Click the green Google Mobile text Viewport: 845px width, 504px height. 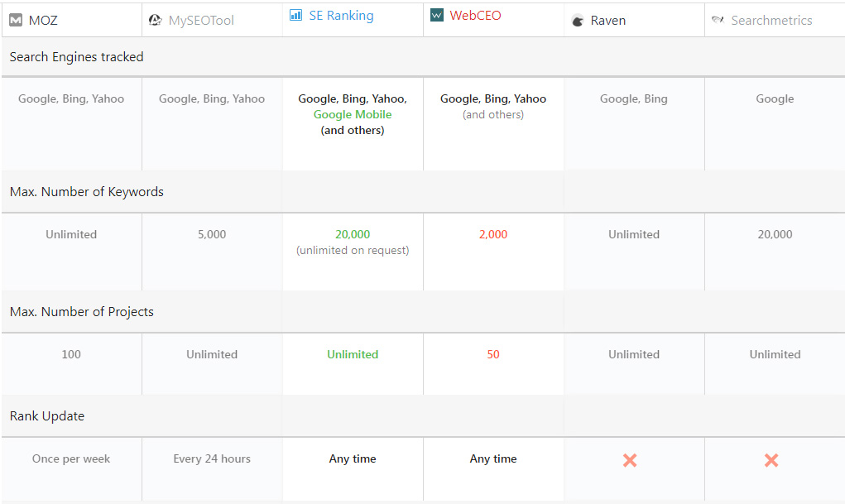coord(353,114)
